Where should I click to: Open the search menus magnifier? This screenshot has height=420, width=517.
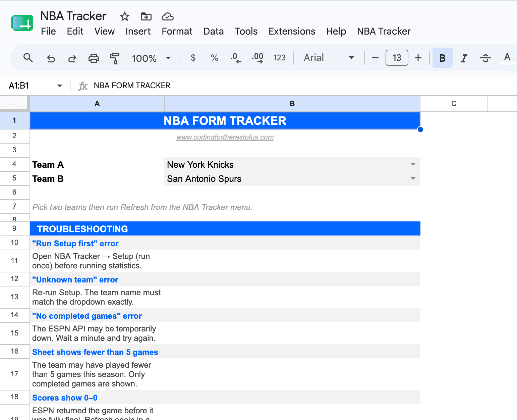(28, 58)
